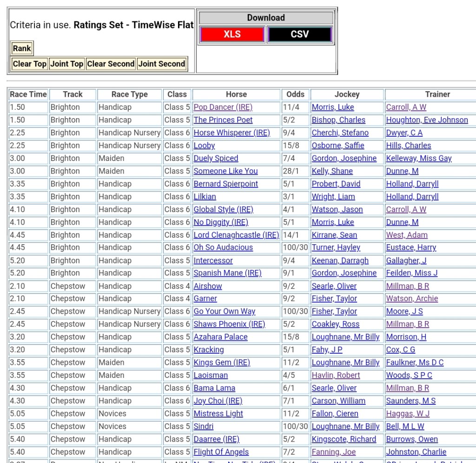
Task: Open horse Pop Dancer (IRE) link
Action: pos(223,107)
